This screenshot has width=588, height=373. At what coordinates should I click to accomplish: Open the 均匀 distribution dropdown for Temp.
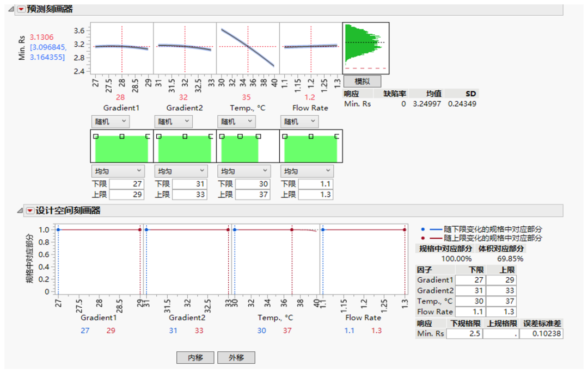click(x=244, y=171)
